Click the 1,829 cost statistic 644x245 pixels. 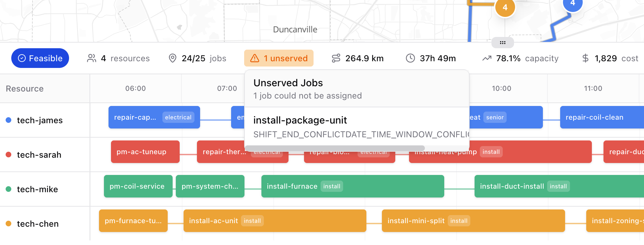click(x=610, y=58)
